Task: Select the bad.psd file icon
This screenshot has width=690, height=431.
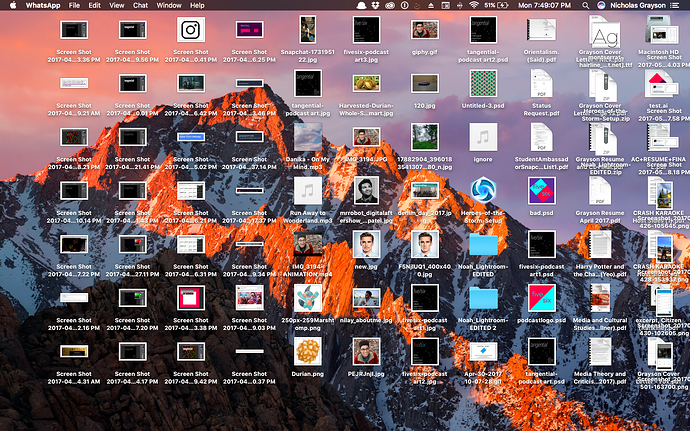Action: (x=542, y=189)
